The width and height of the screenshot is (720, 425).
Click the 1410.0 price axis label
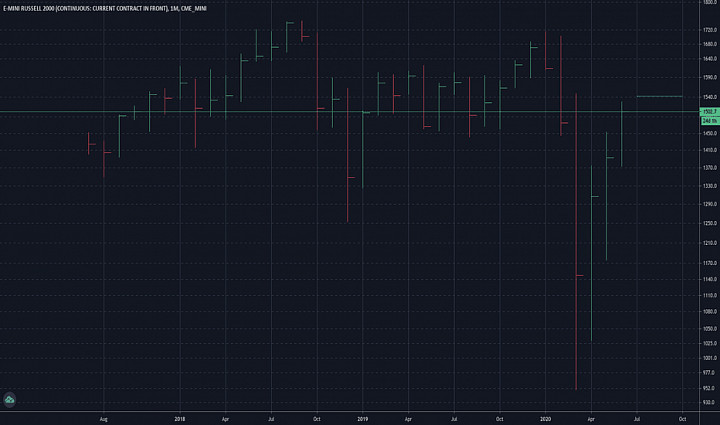(x=709, y=150)
